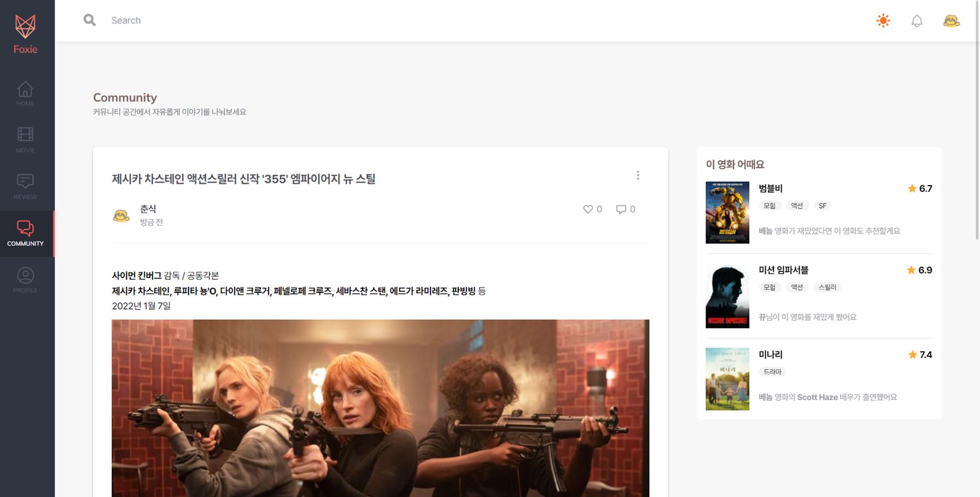Click the 미나리 movie title

click(771, 355)
